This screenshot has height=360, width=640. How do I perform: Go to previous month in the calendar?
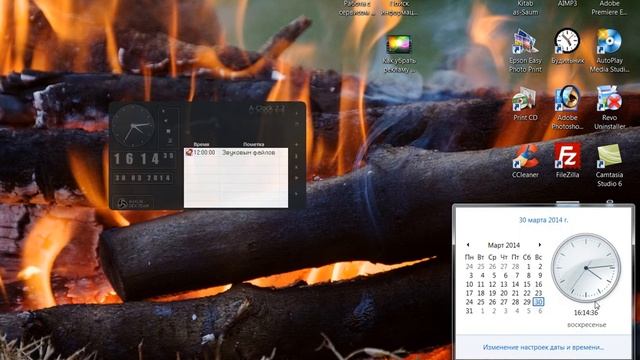[468, 245]
